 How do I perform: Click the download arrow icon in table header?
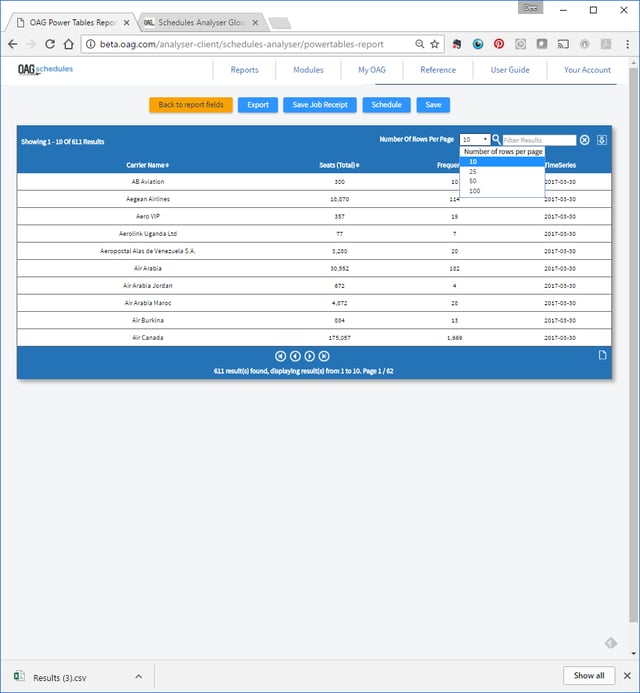pyautogui.click(x=602, y=140)
